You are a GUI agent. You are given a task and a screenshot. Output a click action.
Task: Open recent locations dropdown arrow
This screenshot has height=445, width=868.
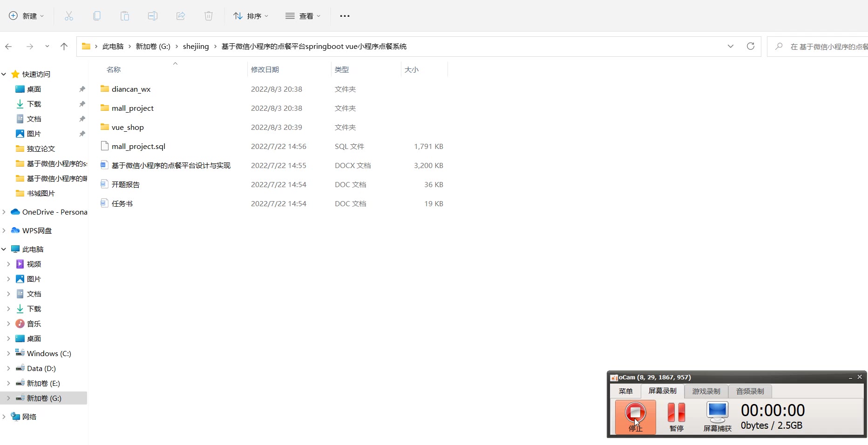tap(47, 47)
